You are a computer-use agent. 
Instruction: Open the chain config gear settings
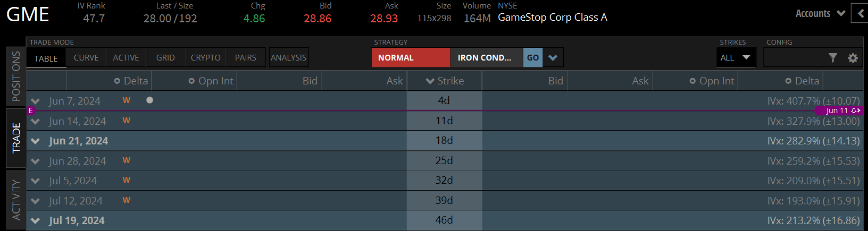point(853,58)
